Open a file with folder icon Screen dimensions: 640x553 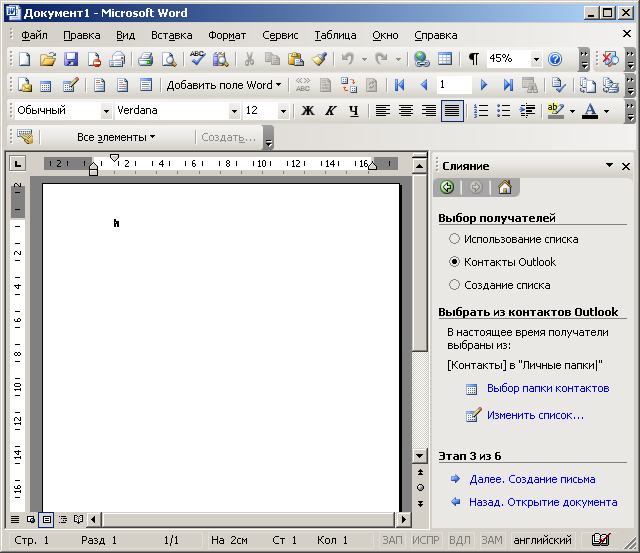pyautogui.click(x=48, y=60)
